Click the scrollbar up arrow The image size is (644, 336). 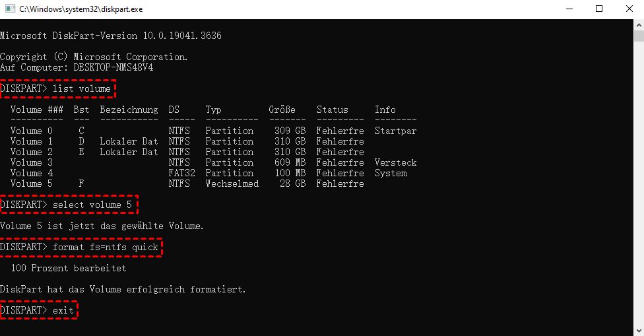tap(638, 24)
